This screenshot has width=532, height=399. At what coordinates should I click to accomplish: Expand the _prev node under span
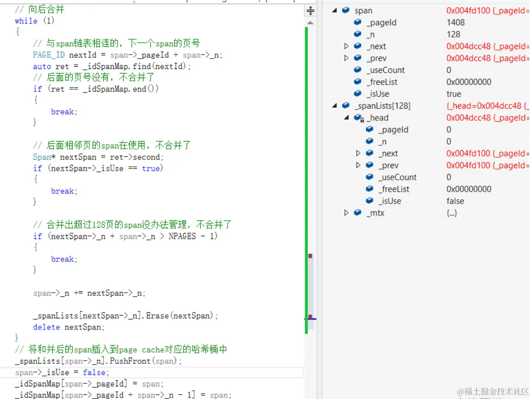(x=347, y=58)
